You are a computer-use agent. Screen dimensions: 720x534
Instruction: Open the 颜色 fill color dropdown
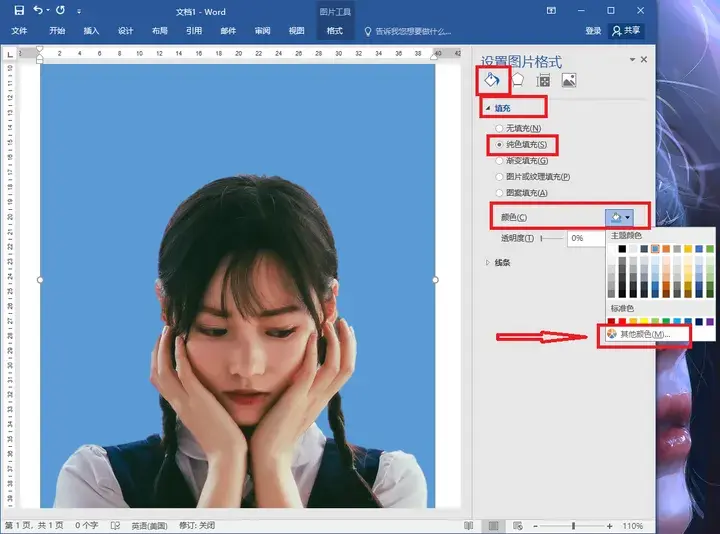click(620, 217)
